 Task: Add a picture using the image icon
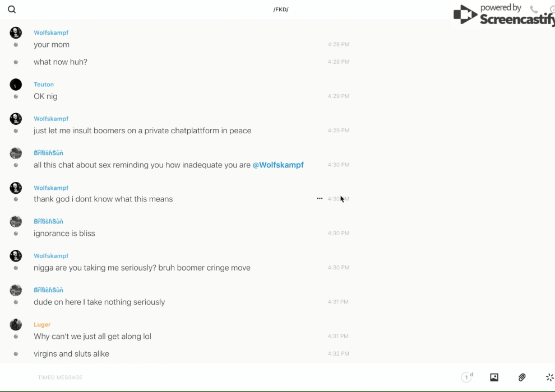[x=494, y=377]
